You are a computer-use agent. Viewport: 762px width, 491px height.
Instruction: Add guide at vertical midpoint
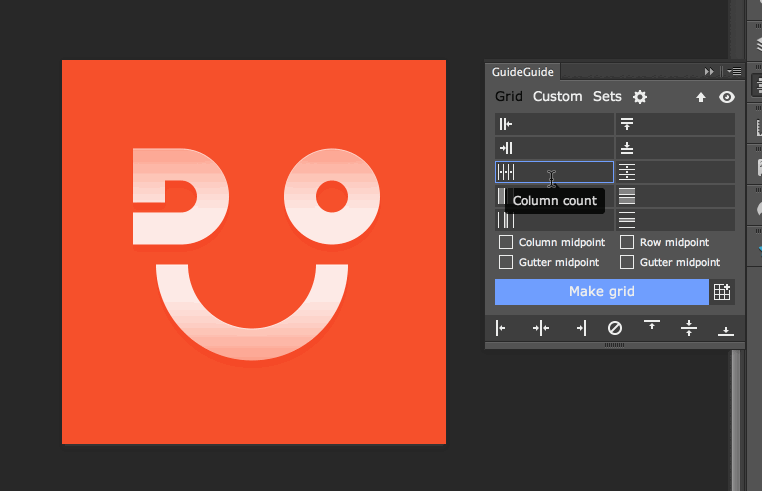(x=689, y=328)
